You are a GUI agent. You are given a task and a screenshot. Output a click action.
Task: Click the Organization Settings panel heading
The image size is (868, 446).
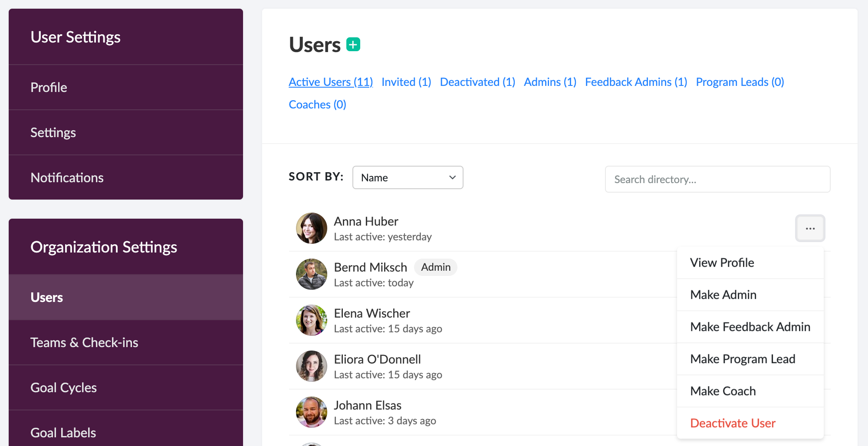coord(104,247)
